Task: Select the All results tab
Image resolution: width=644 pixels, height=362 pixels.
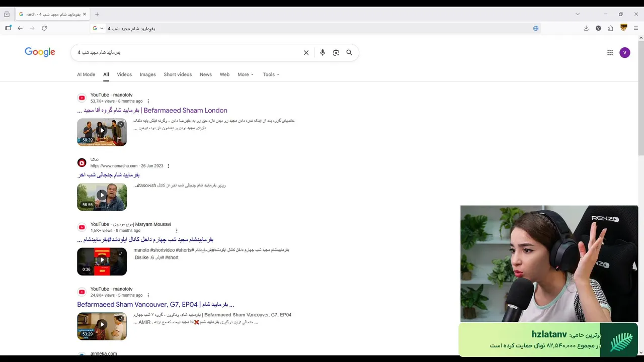Action: point(106,74)
